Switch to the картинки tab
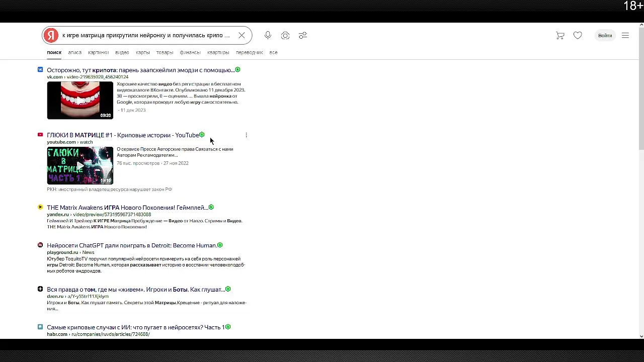Screen dimensions: 644x362 pos(98,52)
